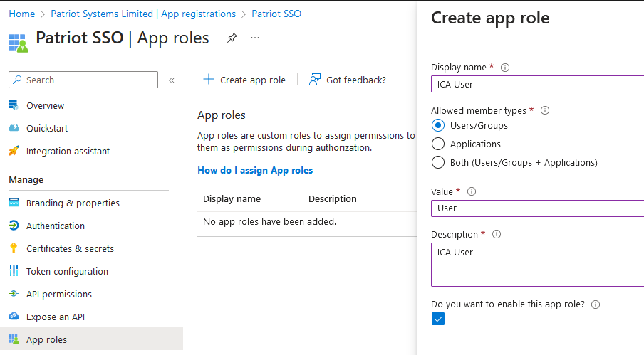
Task: Click the Overview grid icon
Action: (14, 105)
